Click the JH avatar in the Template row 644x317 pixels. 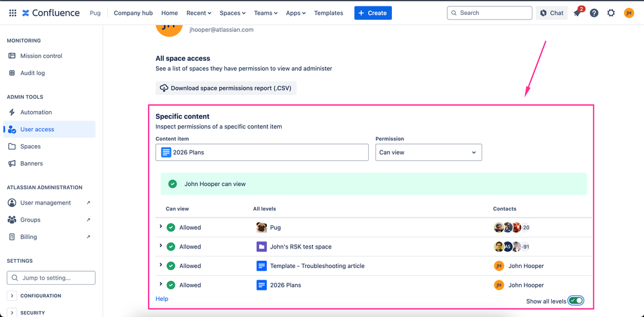pos(498,265)
